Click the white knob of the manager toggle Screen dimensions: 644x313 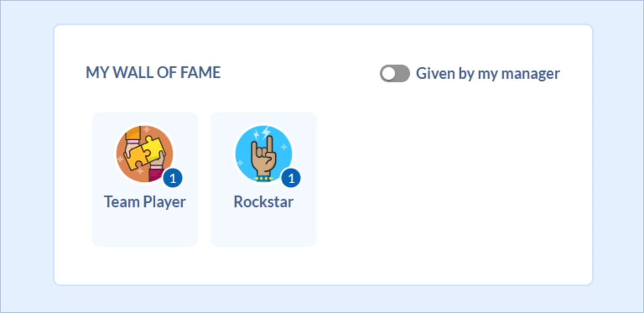pyautogui.click(x=388, y=73)
